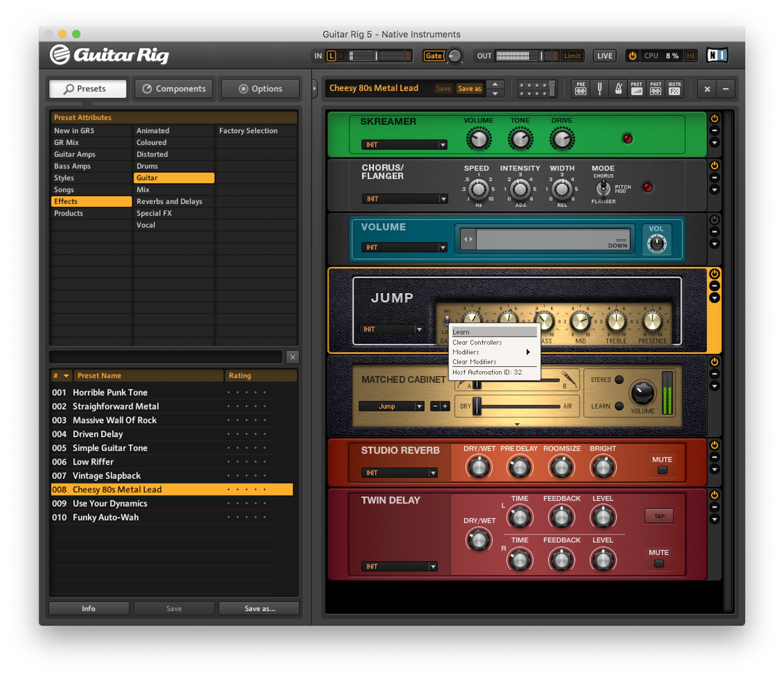Open the Chorus/Flanger INIT preset dropdown
The height and width of the screenshot is (677, 784).
404,198
